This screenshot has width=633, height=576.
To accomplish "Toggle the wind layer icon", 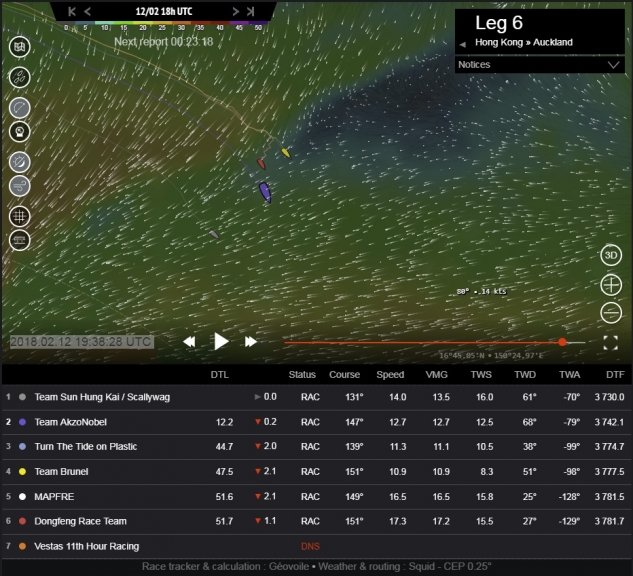I will [x=19, y=186].
